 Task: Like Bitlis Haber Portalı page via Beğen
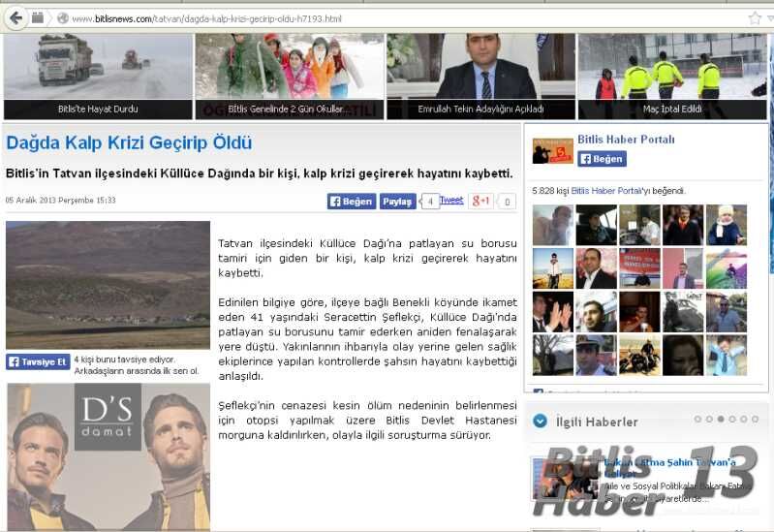click(x=602, y=159)
